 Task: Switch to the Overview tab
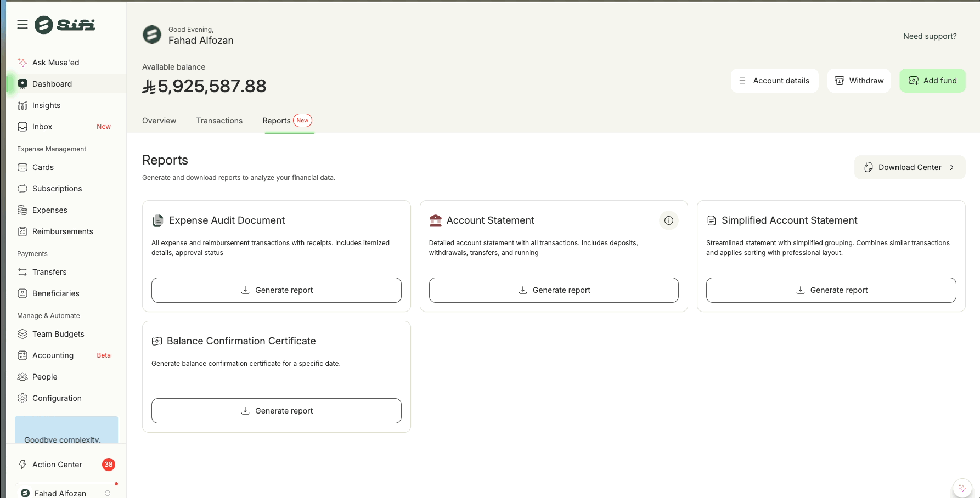(x=159, y=121)
